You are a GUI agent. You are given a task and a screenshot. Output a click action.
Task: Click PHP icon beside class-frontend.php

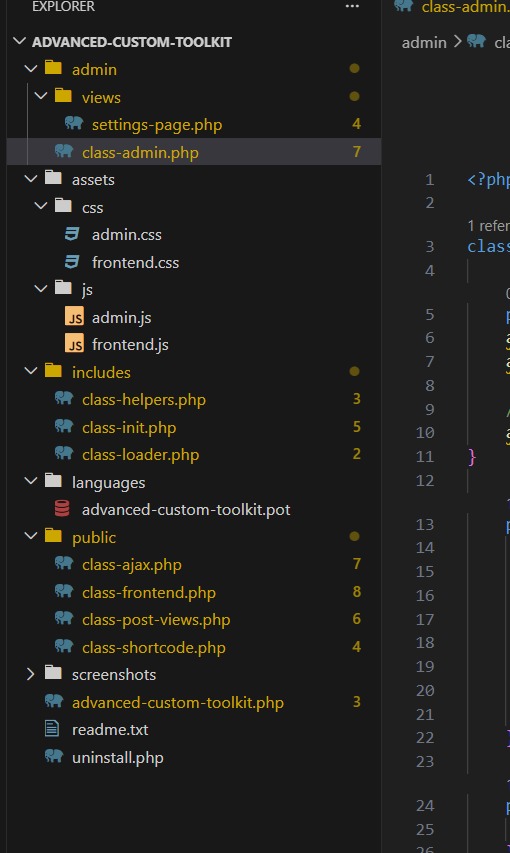(x=64, y=591)
